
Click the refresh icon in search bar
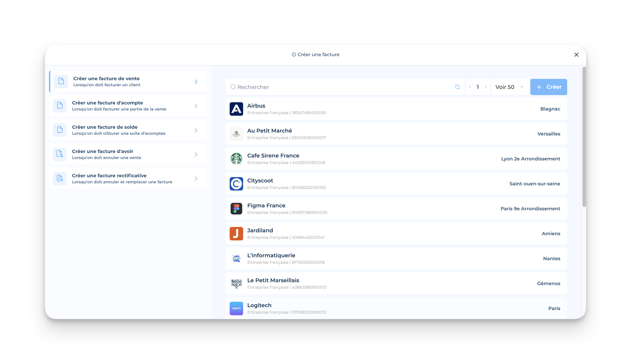(457, 87)
